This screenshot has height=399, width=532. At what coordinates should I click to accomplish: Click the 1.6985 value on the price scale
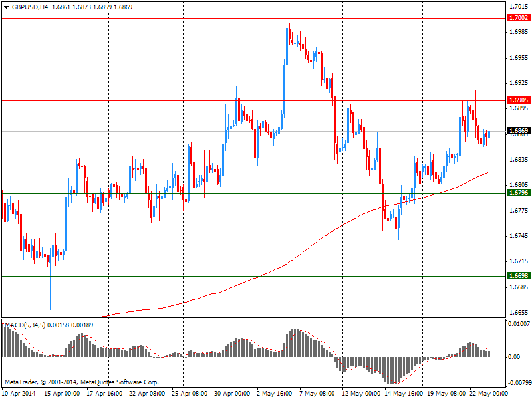pyautogui.click(x=519, y=32)
